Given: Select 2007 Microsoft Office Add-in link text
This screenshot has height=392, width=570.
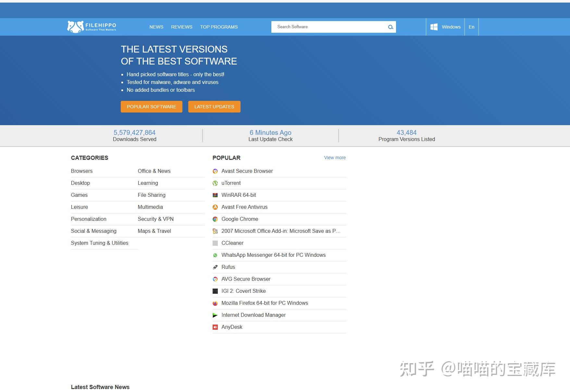Looking at the screenshot, I should pyautogui.click(x=281, y=231).
